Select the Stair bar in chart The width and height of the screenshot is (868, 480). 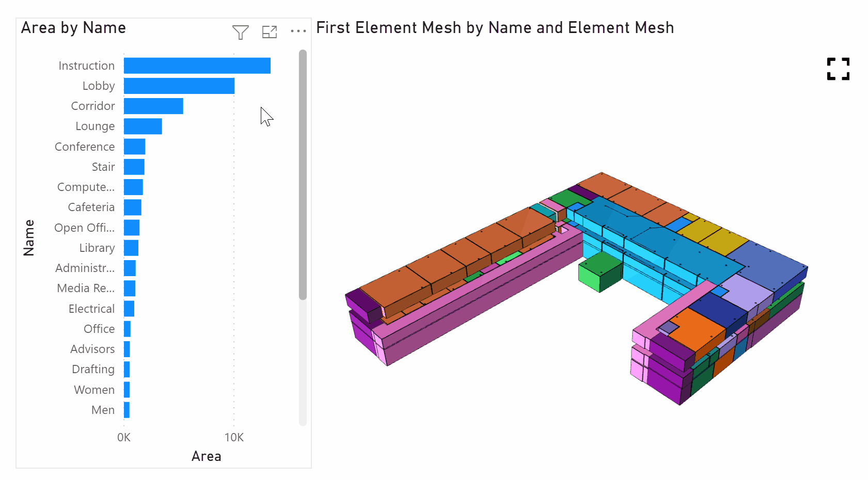[x=134, y=167]
